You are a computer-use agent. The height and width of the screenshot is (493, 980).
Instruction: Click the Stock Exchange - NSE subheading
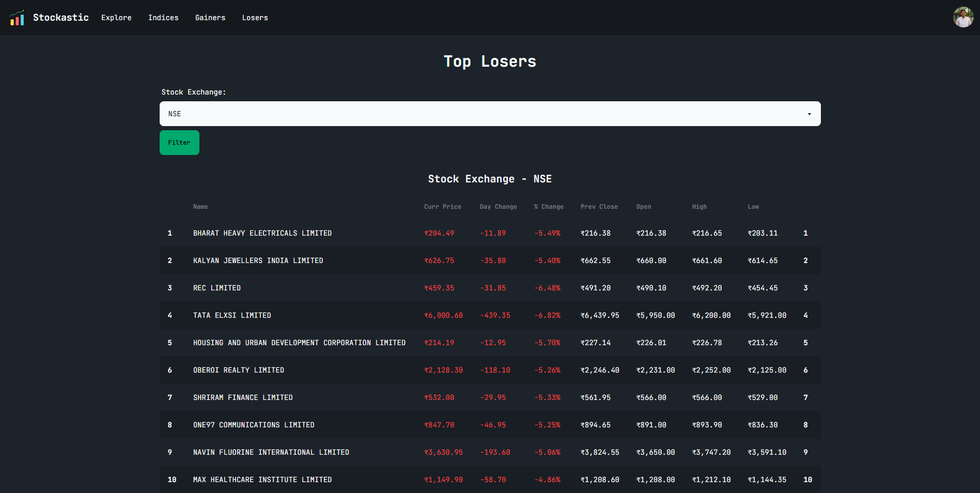(x=490, y=179)
